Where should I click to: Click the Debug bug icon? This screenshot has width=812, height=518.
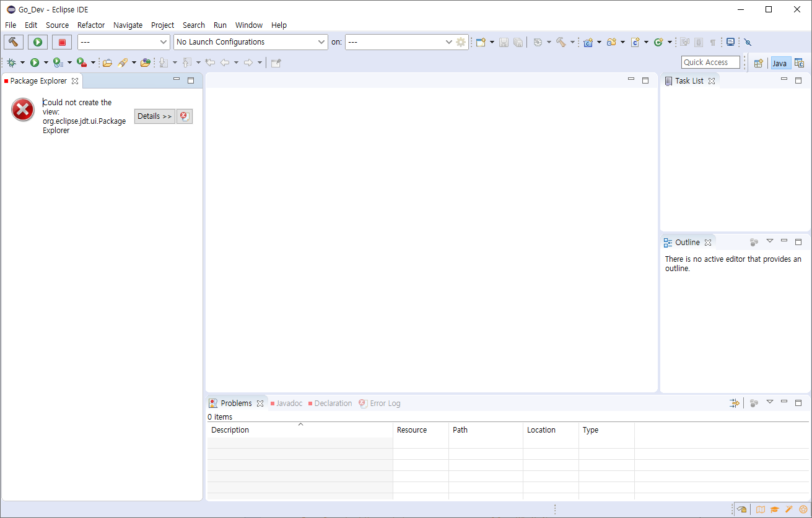pyautogui.click(x=12, y=63)
